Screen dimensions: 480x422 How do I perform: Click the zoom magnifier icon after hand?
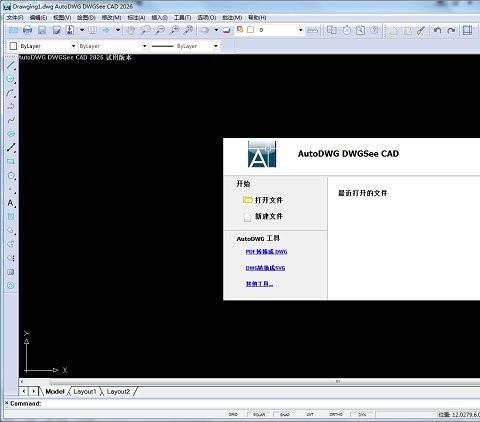click(145, 30)
